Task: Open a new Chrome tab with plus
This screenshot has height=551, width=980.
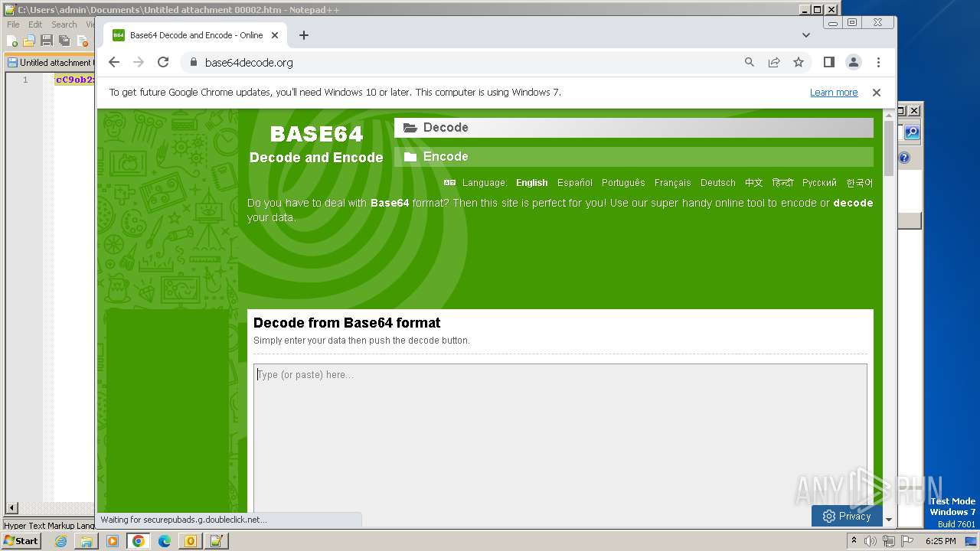Action: (304, 35)
